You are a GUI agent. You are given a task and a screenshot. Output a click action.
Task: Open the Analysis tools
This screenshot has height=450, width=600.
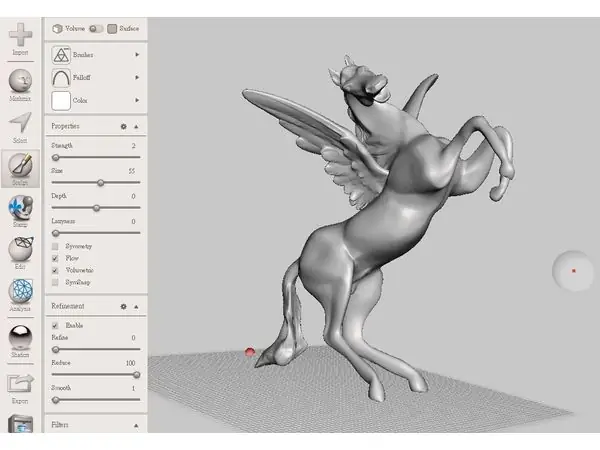[20, 295]
